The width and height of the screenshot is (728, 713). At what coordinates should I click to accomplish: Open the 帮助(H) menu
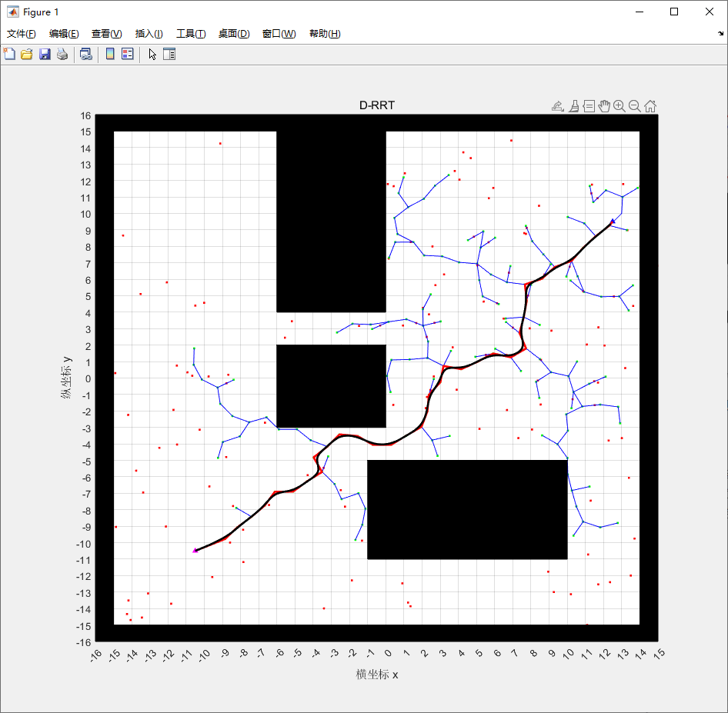click(x=325, y=33)
